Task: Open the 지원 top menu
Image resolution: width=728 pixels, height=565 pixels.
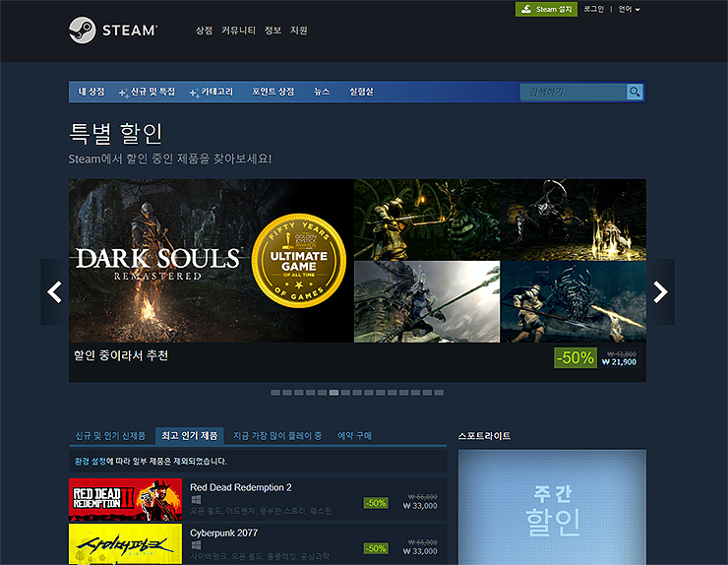Action: pos(299,31)
